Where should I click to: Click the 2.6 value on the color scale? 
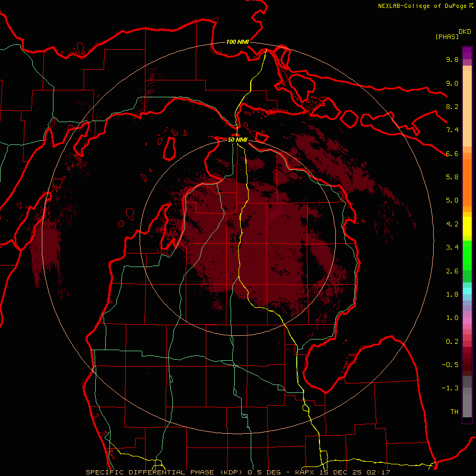click(452, 271)
